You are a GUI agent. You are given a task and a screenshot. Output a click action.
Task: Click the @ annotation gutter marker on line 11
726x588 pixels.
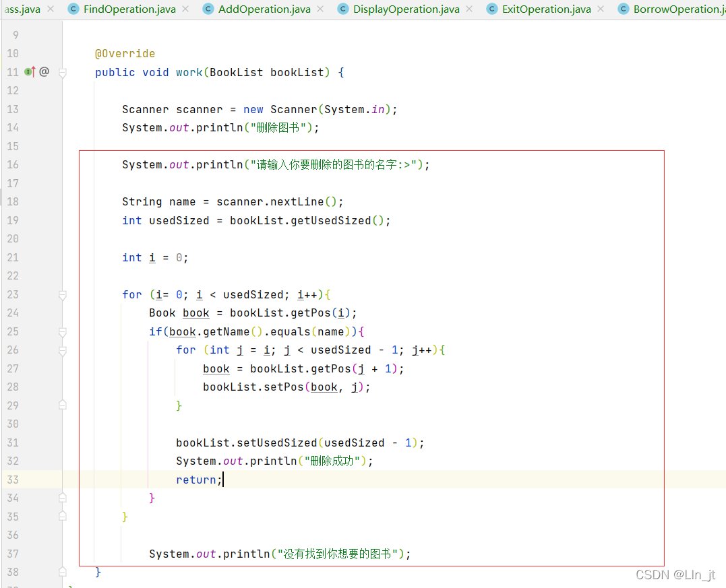(x=44, y=71)
